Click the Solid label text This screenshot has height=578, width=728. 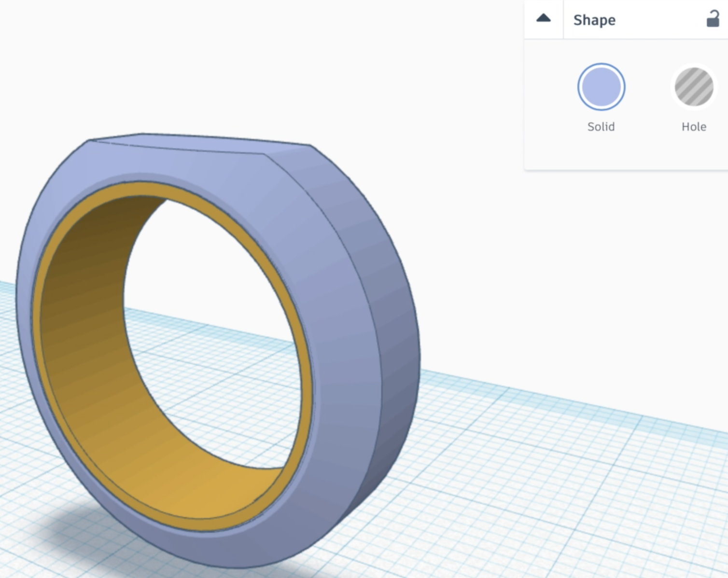tap(601, 127)
